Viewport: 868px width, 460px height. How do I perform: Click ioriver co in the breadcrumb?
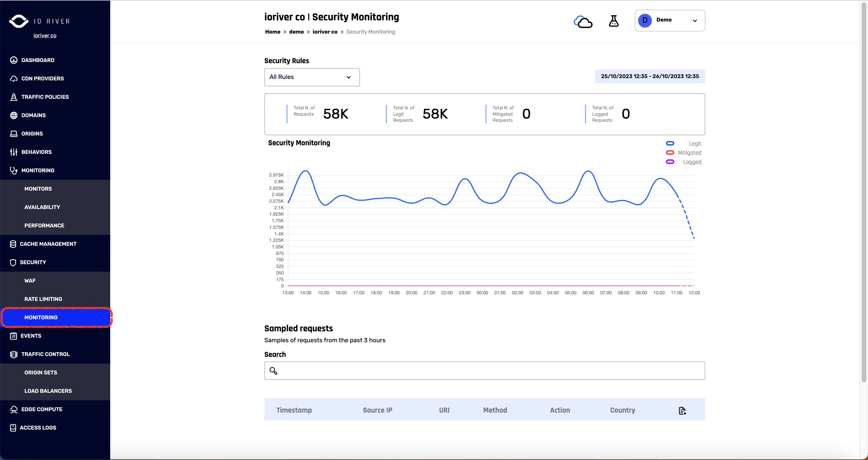click(x=325, y=32)
